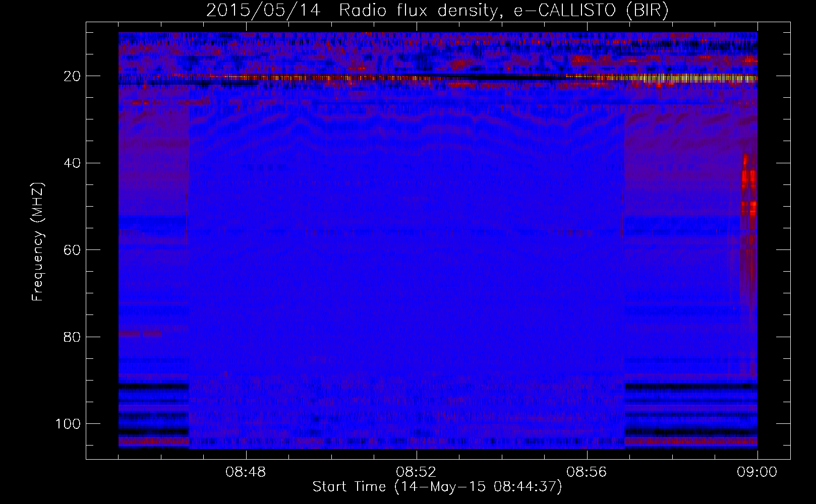Click the 'Start Time (14-May-15 08:44:37)' label
816x504 pixels.
tap(437, 487)
